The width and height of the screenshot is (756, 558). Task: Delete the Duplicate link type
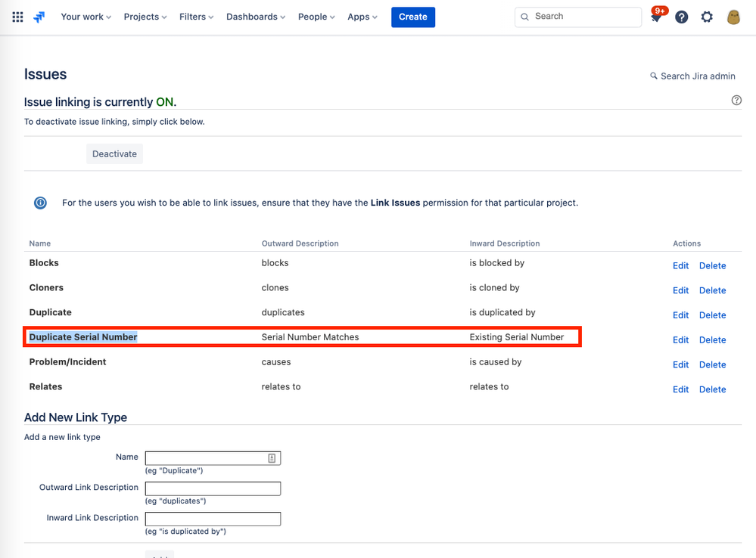point(712,315)
